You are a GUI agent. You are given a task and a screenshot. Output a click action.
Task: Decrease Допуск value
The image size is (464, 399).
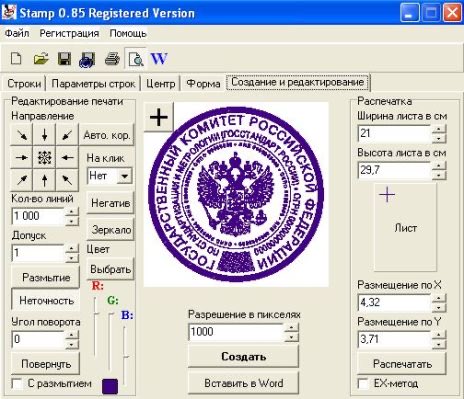72,258
